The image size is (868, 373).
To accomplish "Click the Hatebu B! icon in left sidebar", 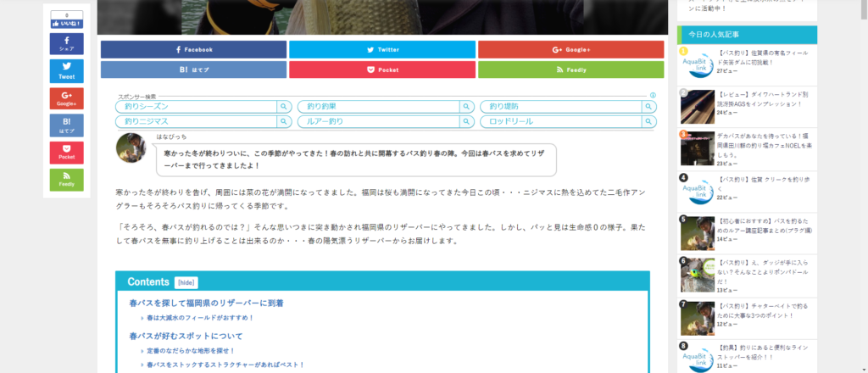I will click(66, 125).
